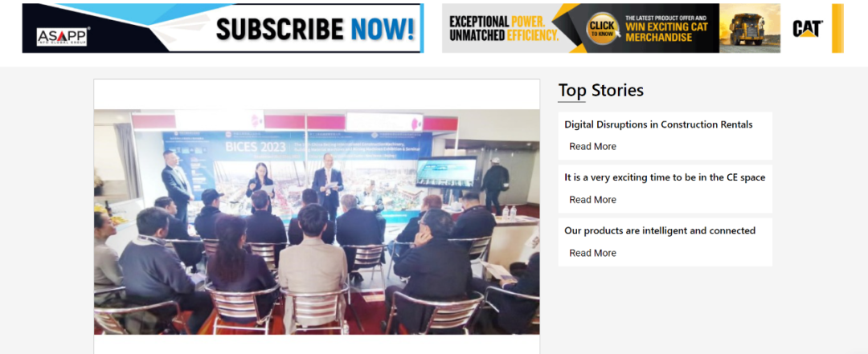
Task: Click the BICES 2023 title on the backdrop
Action: coord(256,147)
